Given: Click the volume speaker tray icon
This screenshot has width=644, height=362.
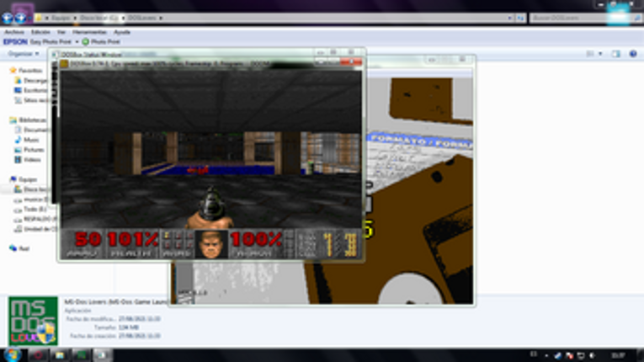Looking at the screenshot, I should point(593,355).
